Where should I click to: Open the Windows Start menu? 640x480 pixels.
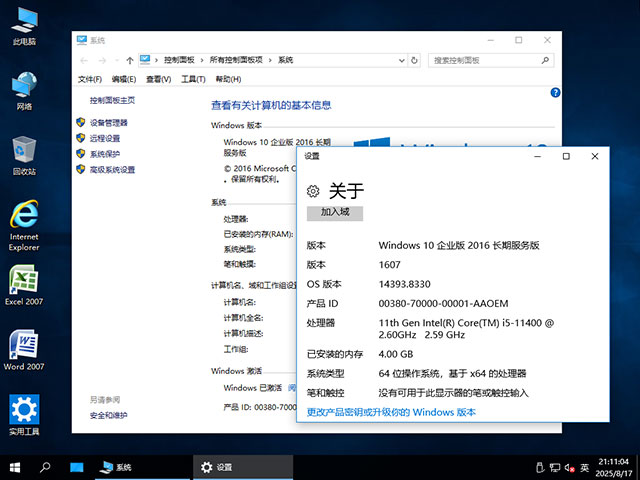(15, 467)
